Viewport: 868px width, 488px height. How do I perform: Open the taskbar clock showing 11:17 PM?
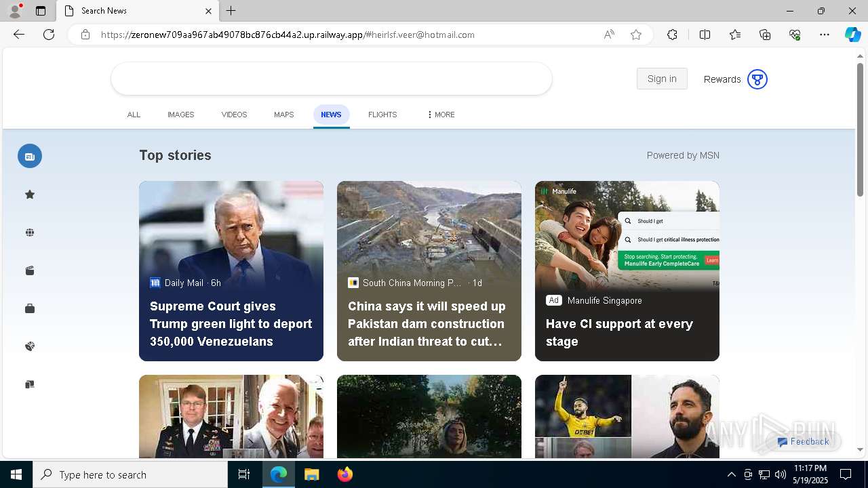click(810, 474)
